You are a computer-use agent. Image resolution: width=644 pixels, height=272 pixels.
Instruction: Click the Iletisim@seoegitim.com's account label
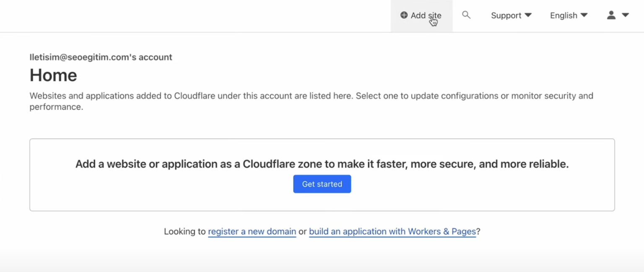click(x=101, y=57)
